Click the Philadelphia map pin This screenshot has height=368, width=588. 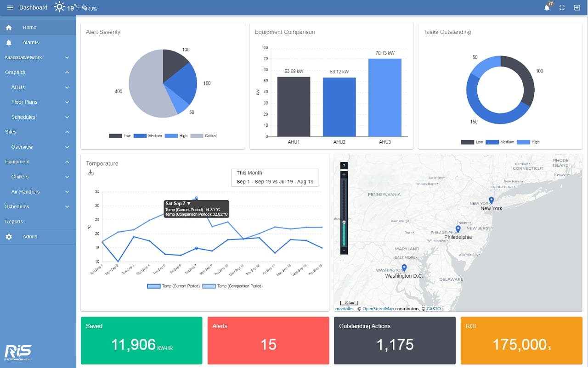(x=458, y=229)
